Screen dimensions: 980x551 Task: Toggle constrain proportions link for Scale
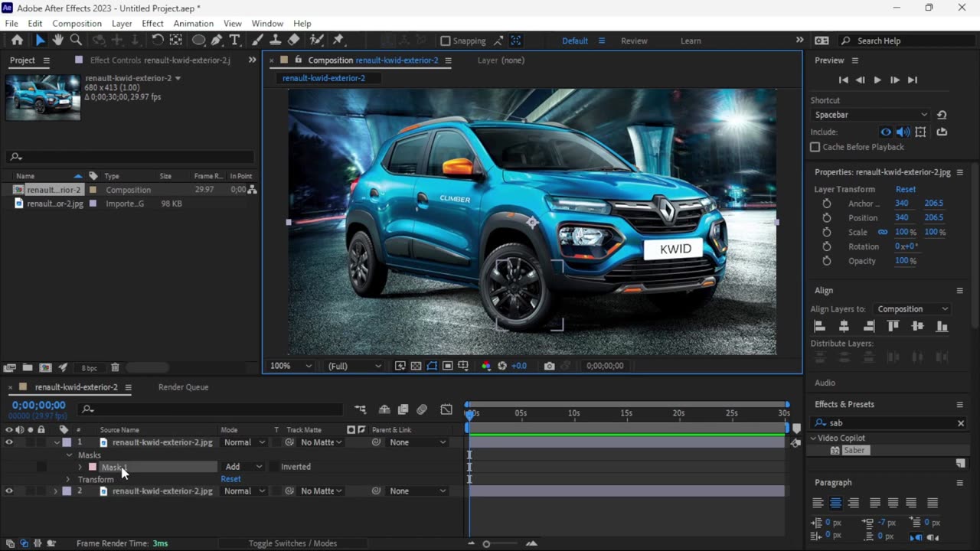click(883, 232)
